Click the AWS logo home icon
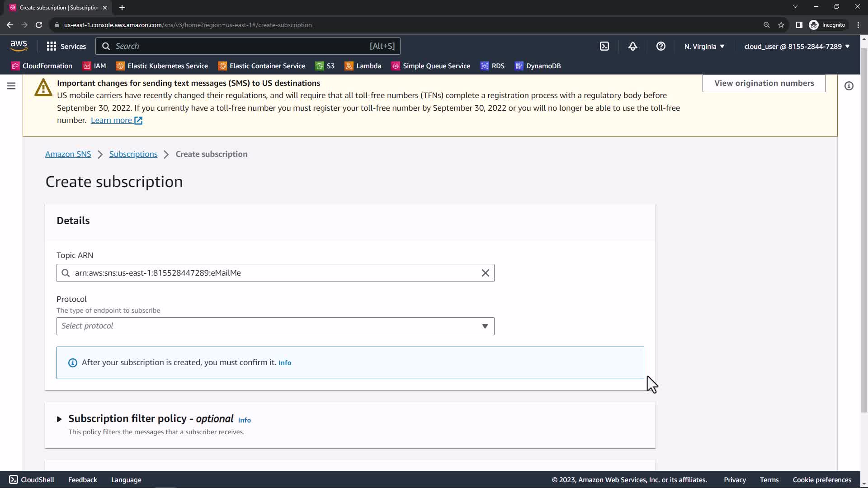 (19, 46)
